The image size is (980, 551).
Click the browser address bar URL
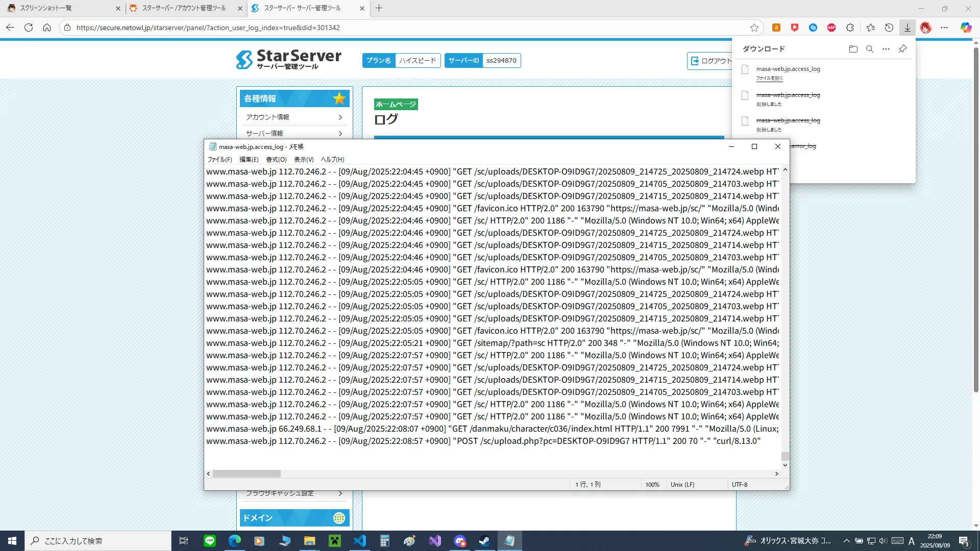[208, 28]
